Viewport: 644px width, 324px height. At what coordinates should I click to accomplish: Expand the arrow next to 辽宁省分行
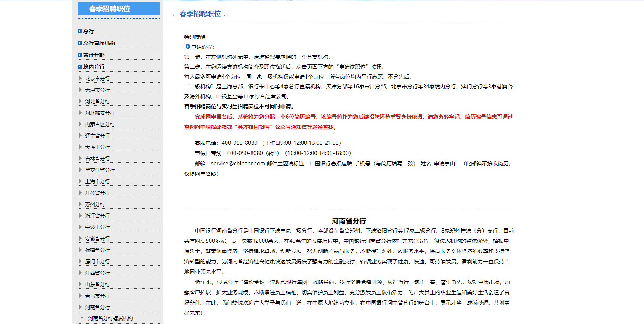(x=80, y=135)
